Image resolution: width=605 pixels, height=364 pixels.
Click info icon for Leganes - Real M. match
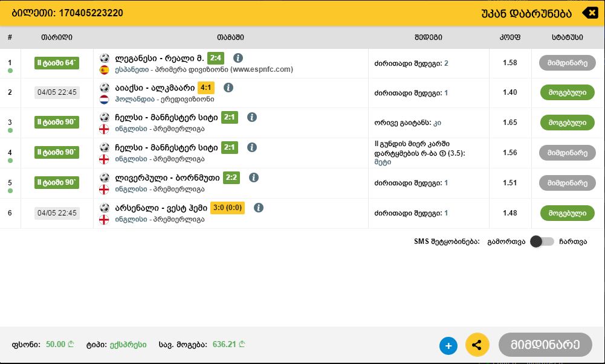tap(238, 58)
